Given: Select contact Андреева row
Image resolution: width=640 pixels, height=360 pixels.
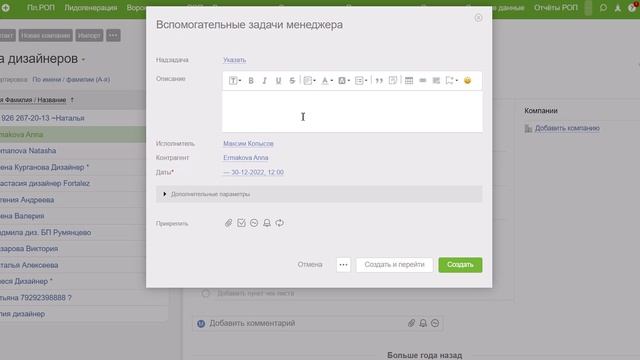Looking at the screenshot, I should [x=73, y=200].
